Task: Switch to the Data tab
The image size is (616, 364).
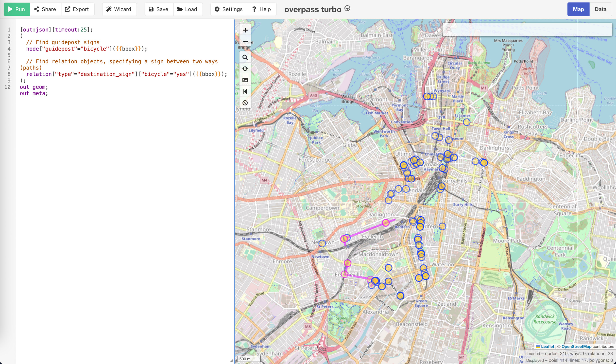Action: (600, 9)
